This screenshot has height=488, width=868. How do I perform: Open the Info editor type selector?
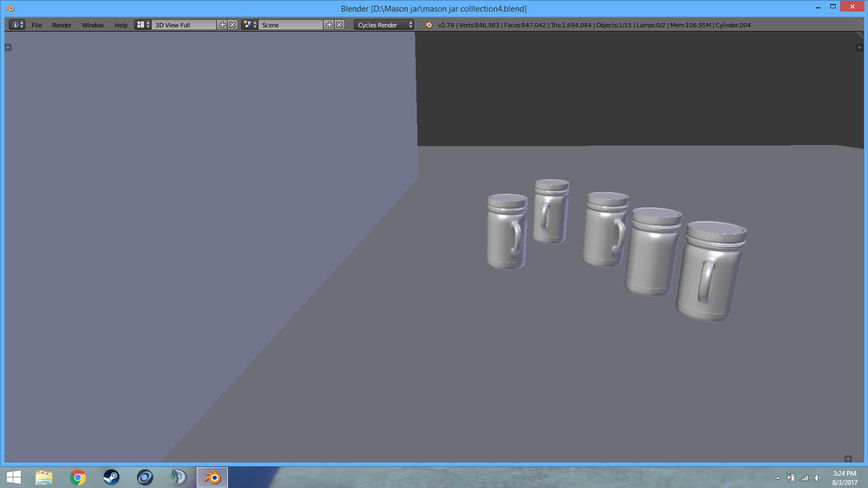pyautogui.click(x=17, y=25)
